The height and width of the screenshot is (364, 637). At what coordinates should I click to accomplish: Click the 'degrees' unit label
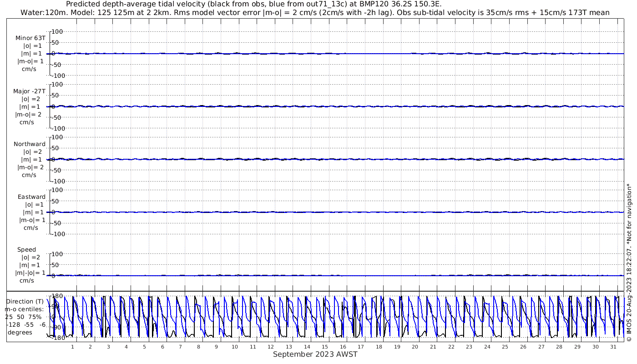pos(20,332)
